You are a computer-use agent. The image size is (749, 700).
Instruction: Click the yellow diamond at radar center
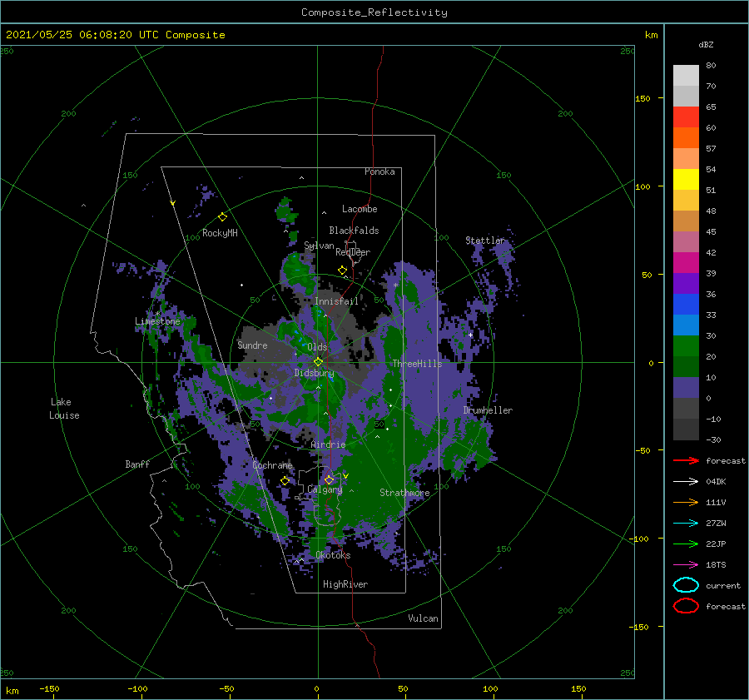[x=318, y=362]
